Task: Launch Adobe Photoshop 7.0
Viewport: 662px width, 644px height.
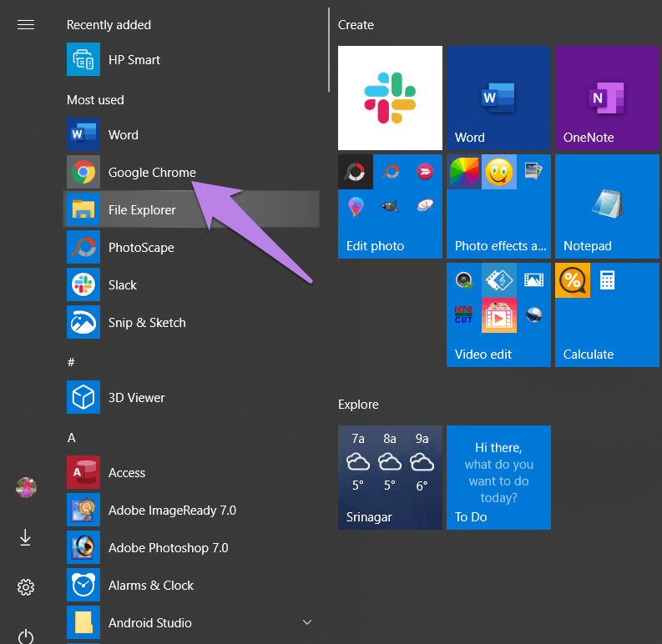Action: pos(191,547)
